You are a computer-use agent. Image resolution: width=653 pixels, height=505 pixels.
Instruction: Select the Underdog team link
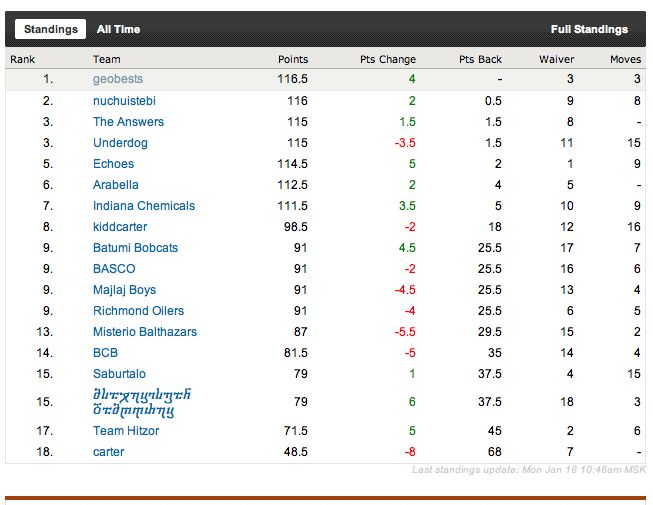click(x=120, y=143)
